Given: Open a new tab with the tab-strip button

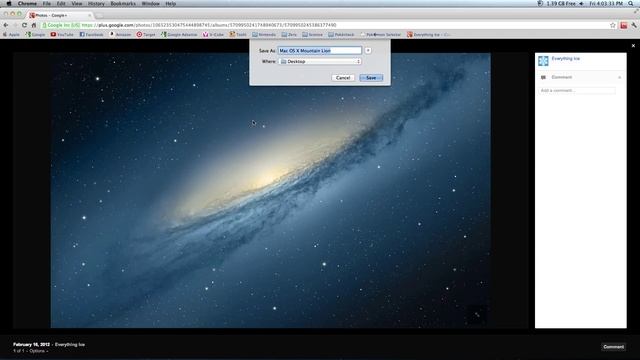Looking at the screenshot, I should coord(99,16).
